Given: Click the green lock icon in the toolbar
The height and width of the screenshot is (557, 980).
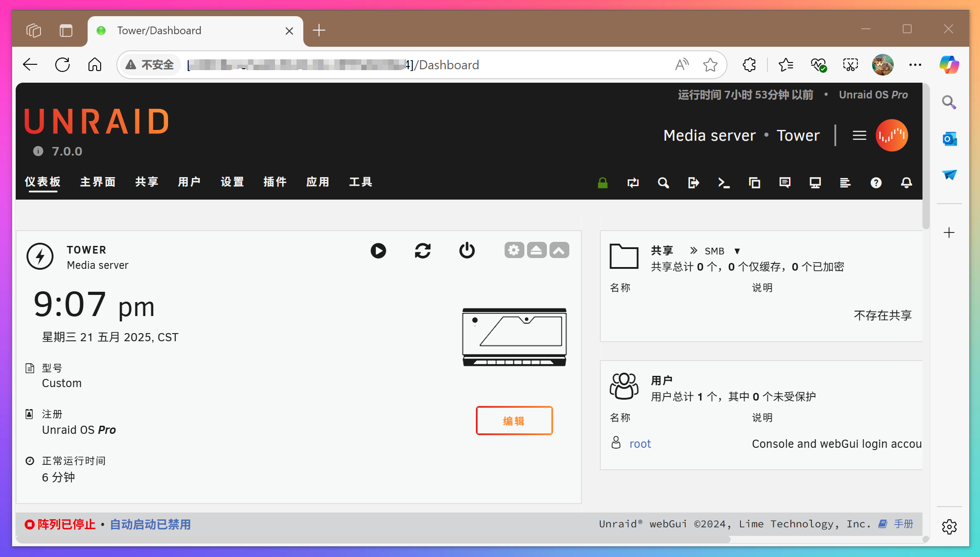Looking at the screenshot, I should click(x=602, y=183).
